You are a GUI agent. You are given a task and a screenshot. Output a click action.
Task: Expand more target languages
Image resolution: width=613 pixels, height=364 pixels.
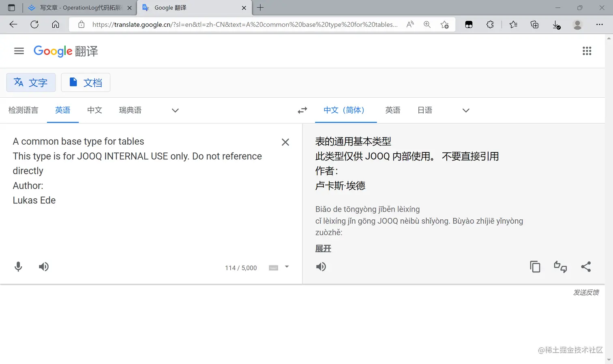pos(466,110)
